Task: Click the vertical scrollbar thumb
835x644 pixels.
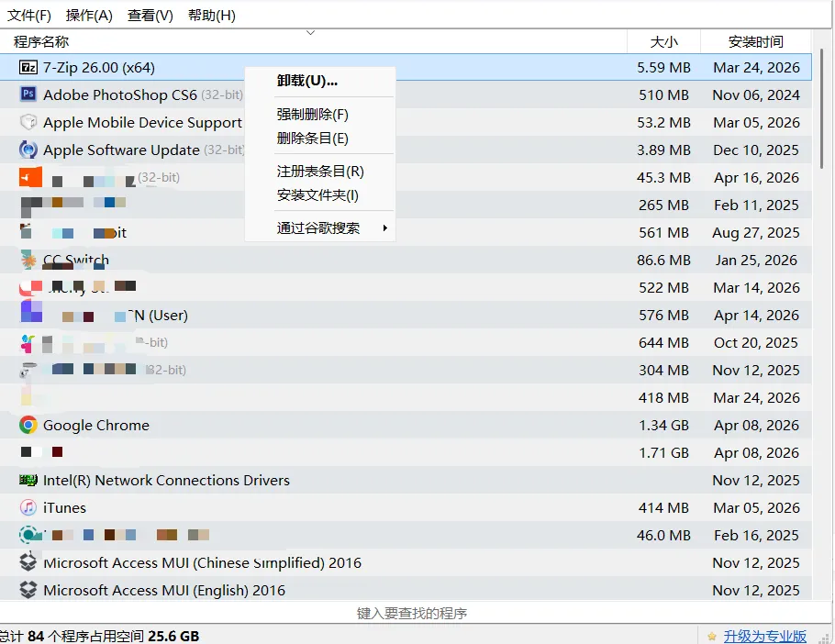Action: 822,109
